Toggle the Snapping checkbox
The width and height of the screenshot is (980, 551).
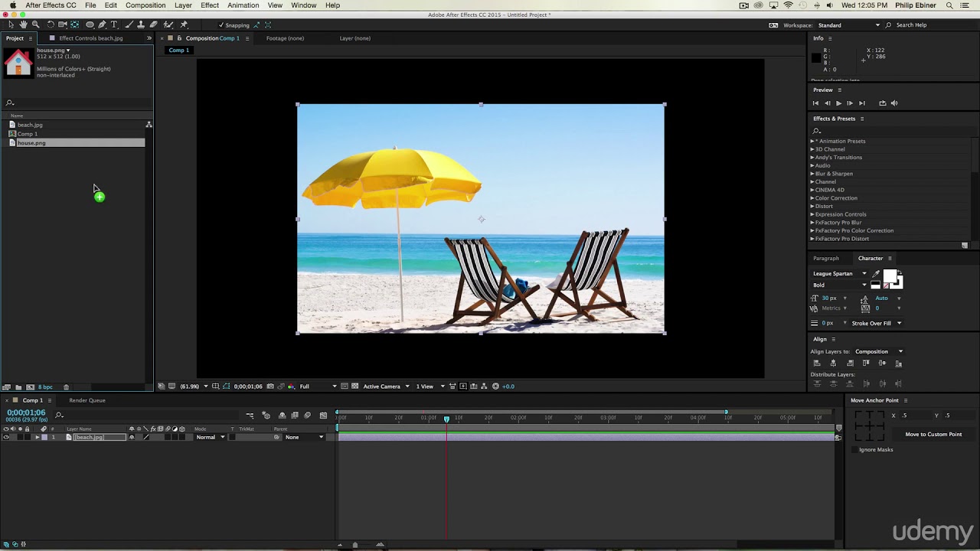point(221,25)
